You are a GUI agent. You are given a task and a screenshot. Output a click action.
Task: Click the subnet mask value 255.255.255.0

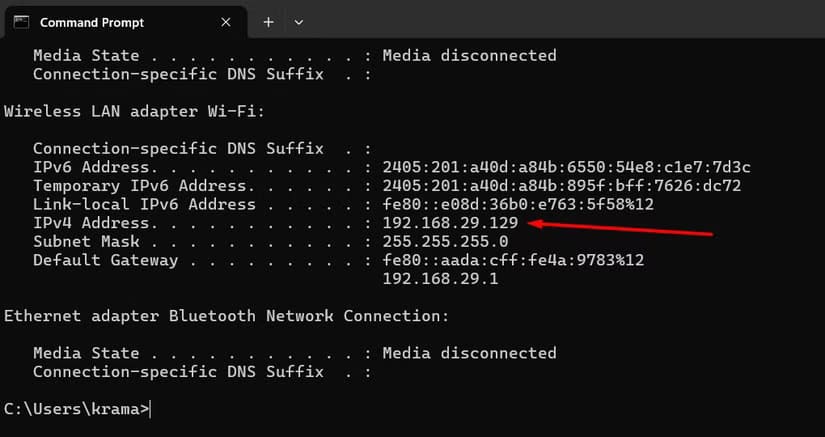(445, 241)
